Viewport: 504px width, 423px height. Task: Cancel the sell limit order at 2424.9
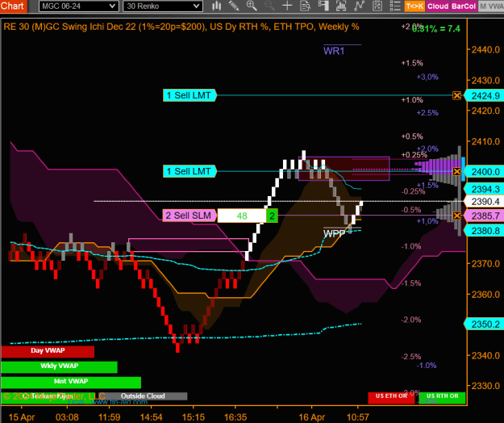pyautogui.click(x=456, y=95)
